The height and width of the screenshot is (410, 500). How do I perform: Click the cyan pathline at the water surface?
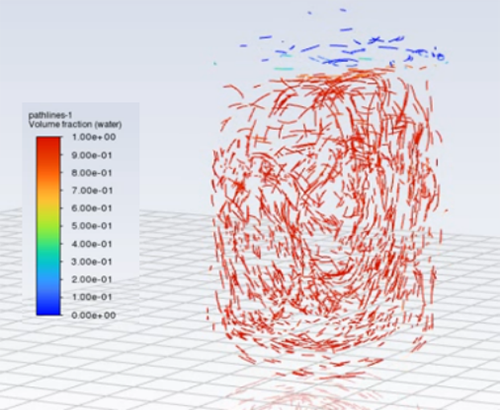tap(284, 69)
